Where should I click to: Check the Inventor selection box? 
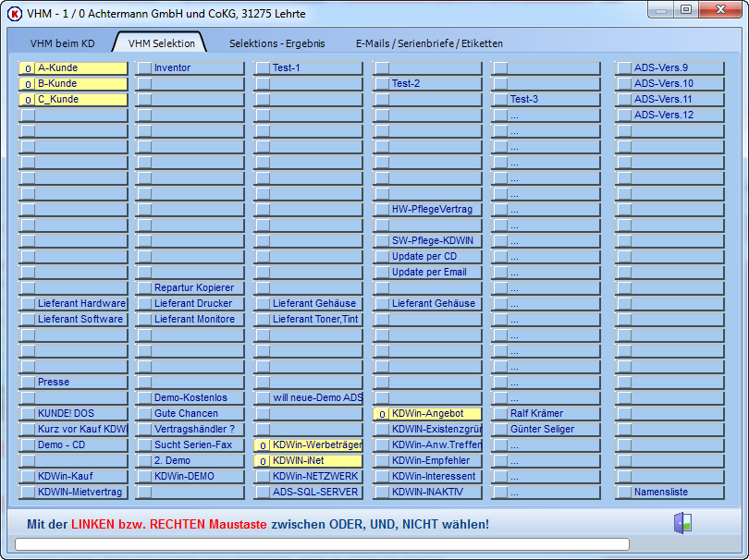144,68
